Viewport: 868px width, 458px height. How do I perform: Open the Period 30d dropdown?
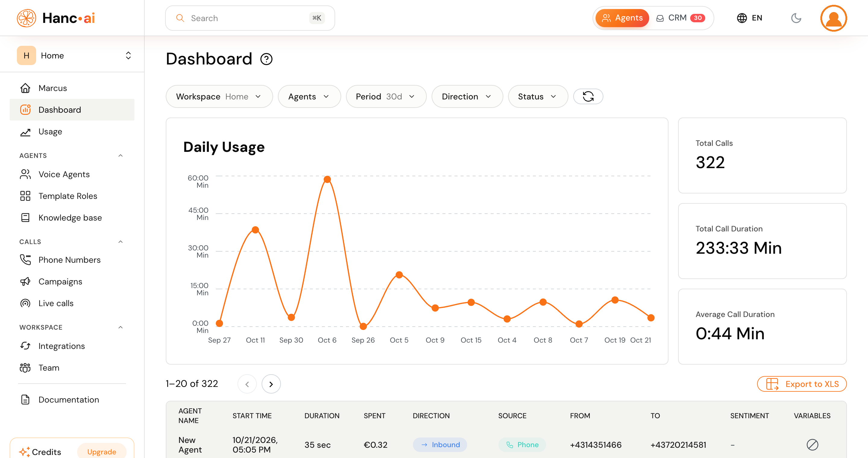pos(386,97)
